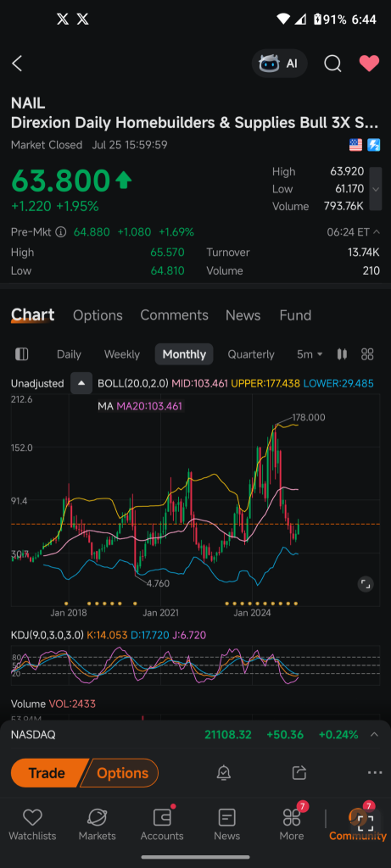
Task: Go to News in bottom navigation
Action: tap(227, 824)
